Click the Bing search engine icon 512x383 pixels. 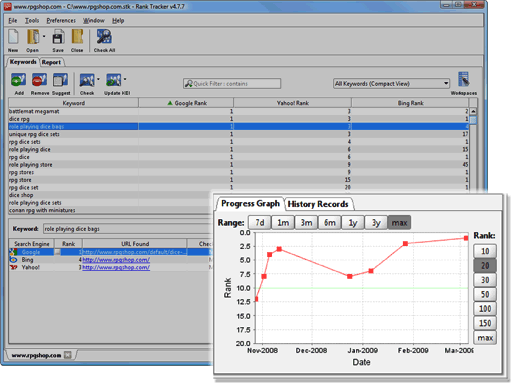coord(13,260)
